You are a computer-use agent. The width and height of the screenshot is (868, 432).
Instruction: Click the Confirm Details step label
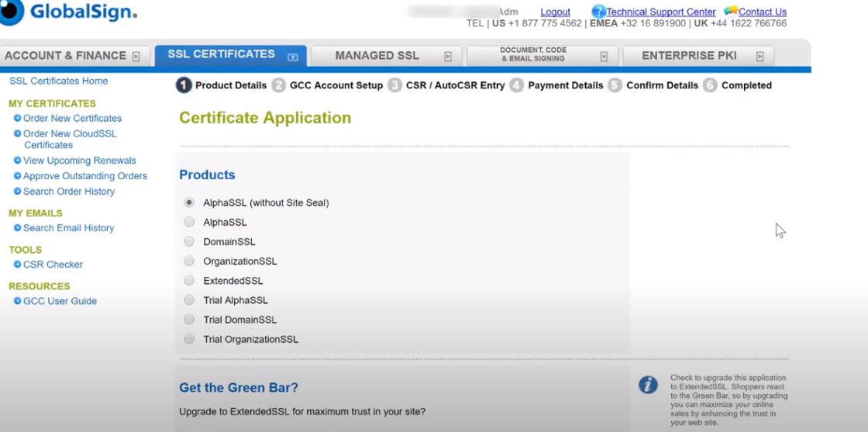(x=663, y=85)
